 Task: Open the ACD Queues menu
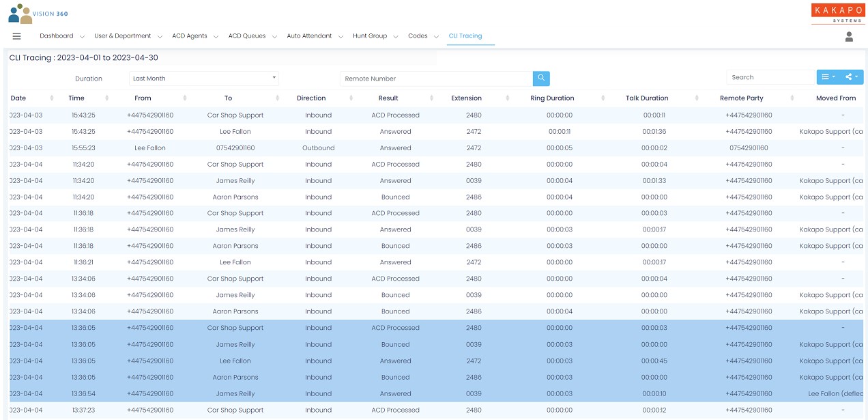click(x=247, y=36)
